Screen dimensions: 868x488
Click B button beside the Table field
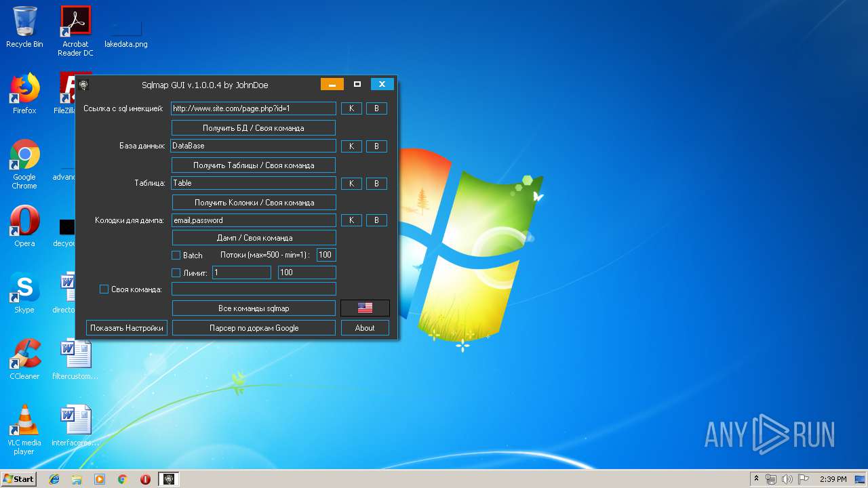(x=376, y=184)
